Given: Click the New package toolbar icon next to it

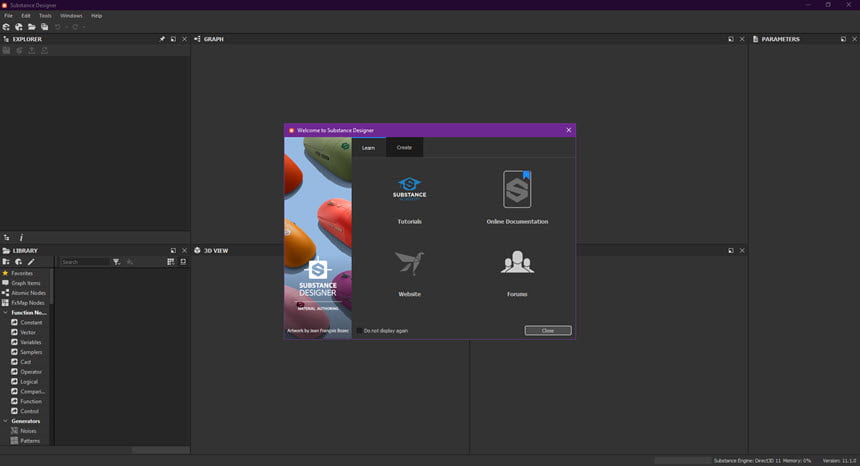Looking at the screenshot, I should (19, 27).
